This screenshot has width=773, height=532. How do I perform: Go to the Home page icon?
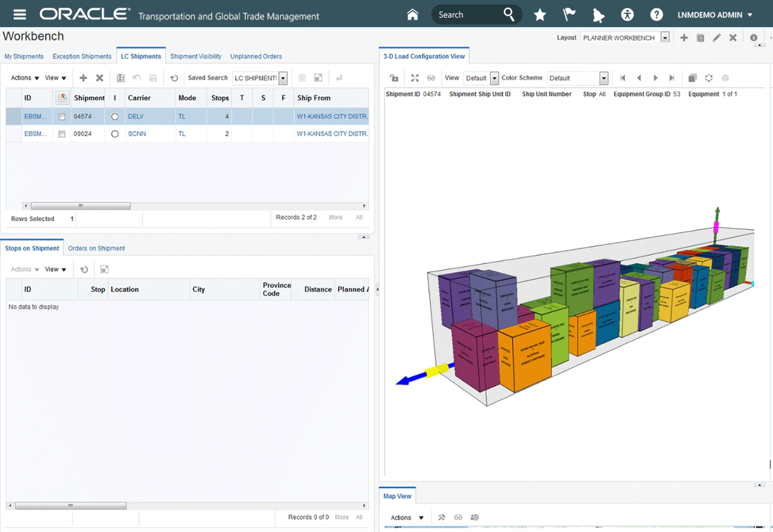[x=413, y=15]
